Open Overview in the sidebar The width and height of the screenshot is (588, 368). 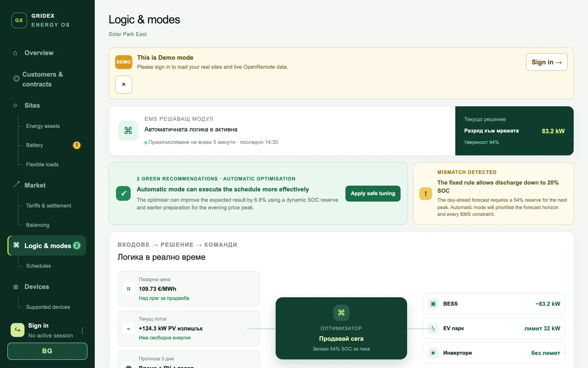pyautogui.click(x=47, y=53)
